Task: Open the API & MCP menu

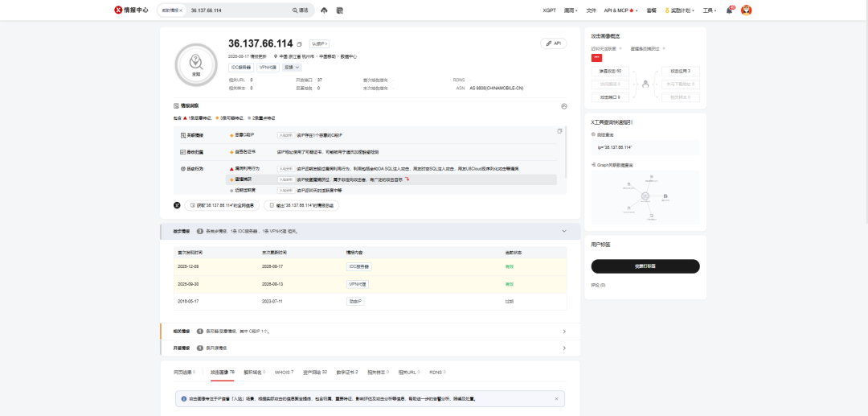Action: click(x=620, y=10)
